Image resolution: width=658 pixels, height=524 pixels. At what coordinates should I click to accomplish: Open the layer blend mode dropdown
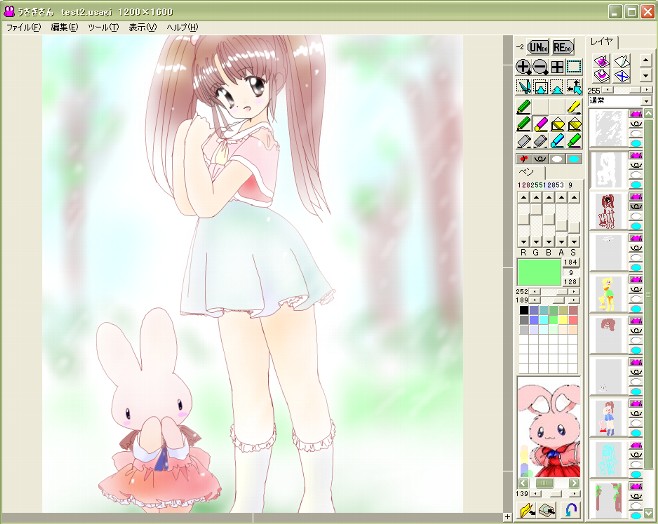point(646,100)
